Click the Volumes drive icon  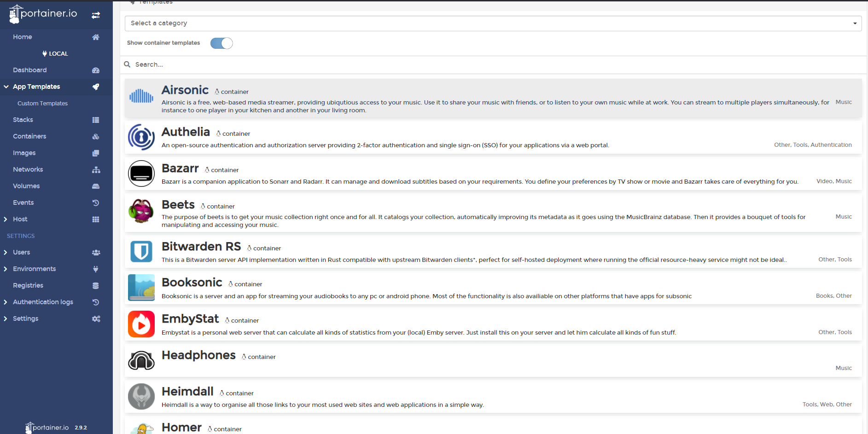96,186
